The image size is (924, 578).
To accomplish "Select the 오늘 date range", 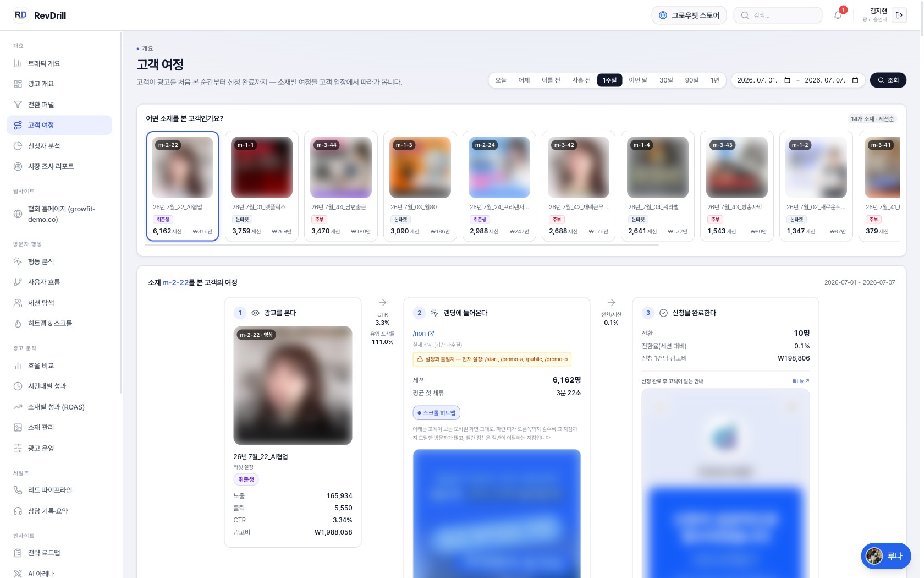I will (x=501, y=80).
